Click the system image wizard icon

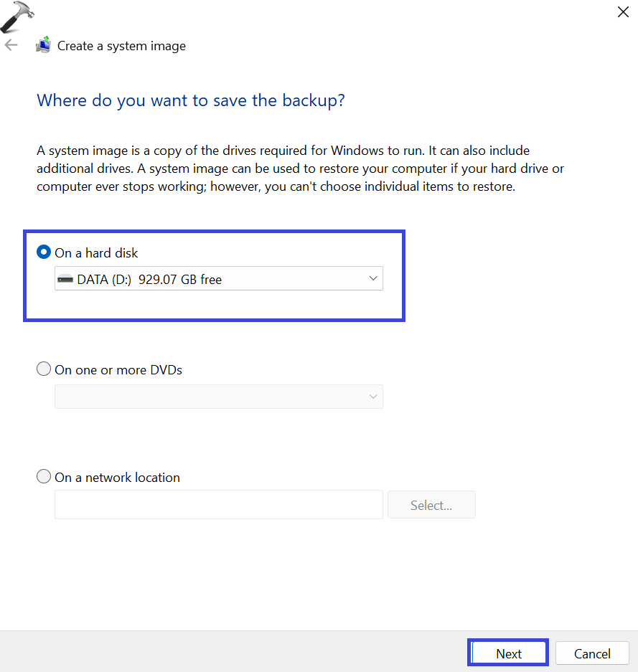pyautogui.click(x=44, y=44)
